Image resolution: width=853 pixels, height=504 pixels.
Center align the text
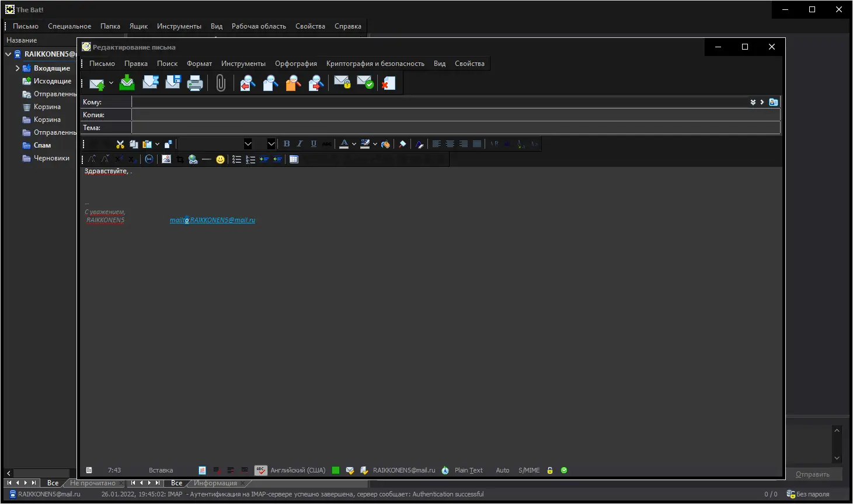coord(450,144)
